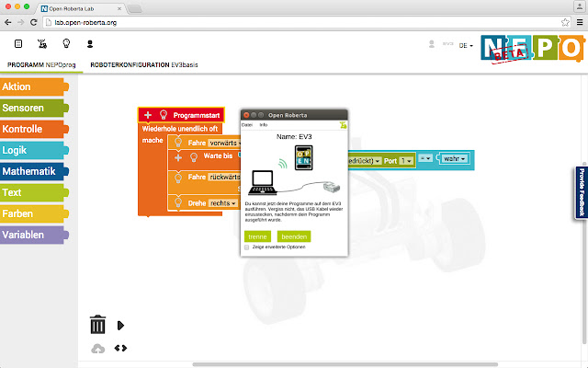Switch to PROGRAMM NEPOprog tab
Viewport: 588px width, 368px height.
(x=41, y=65)
